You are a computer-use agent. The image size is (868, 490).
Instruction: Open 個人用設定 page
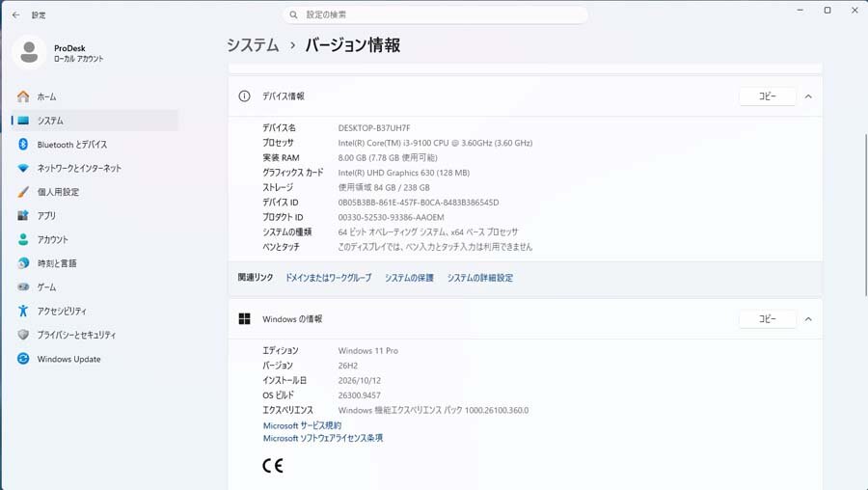coord(95,192)
